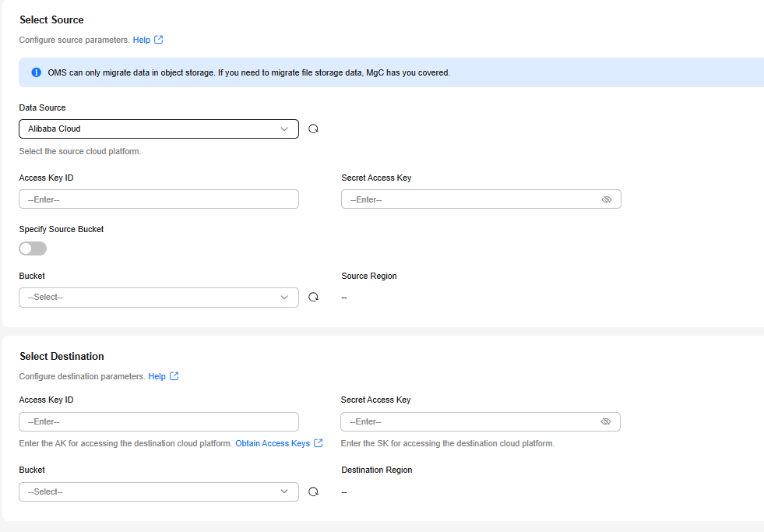Follow the Obtain Access Keys link

273,443
